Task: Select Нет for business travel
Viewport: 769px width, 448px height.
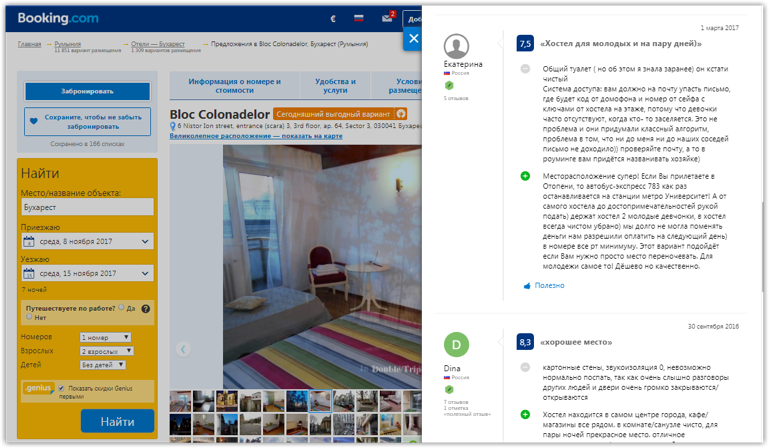Action: tap(29, 316)
